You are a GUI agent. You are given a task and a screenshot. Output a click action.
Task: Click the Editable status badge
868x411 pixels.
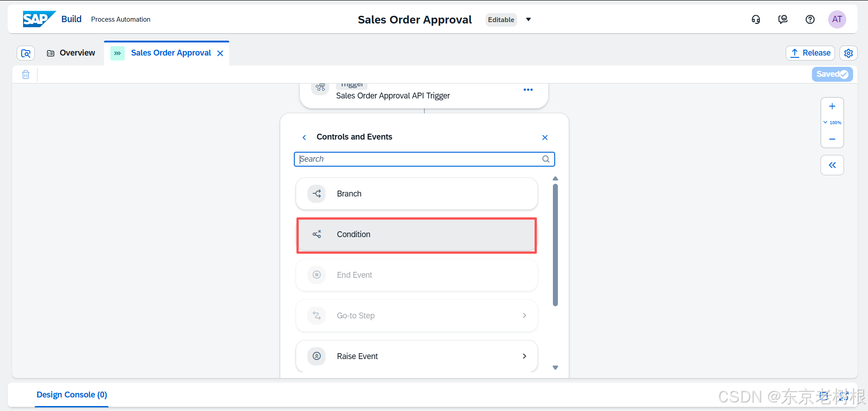click(501, 20)
